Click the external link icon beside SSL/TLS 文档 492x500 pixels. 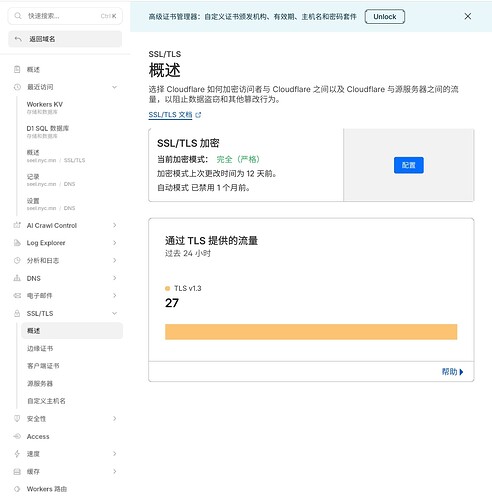click(198, 115)
